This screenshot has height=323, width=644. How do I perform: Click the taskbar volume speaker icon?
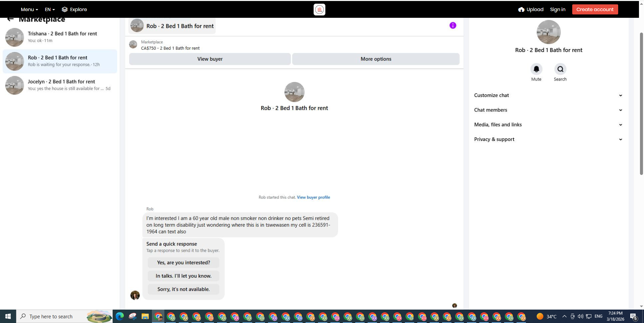coord(581,316)
